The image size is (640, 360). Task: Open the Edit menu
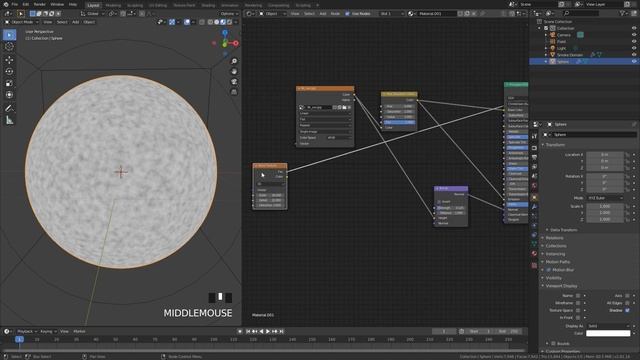(26, 4)
